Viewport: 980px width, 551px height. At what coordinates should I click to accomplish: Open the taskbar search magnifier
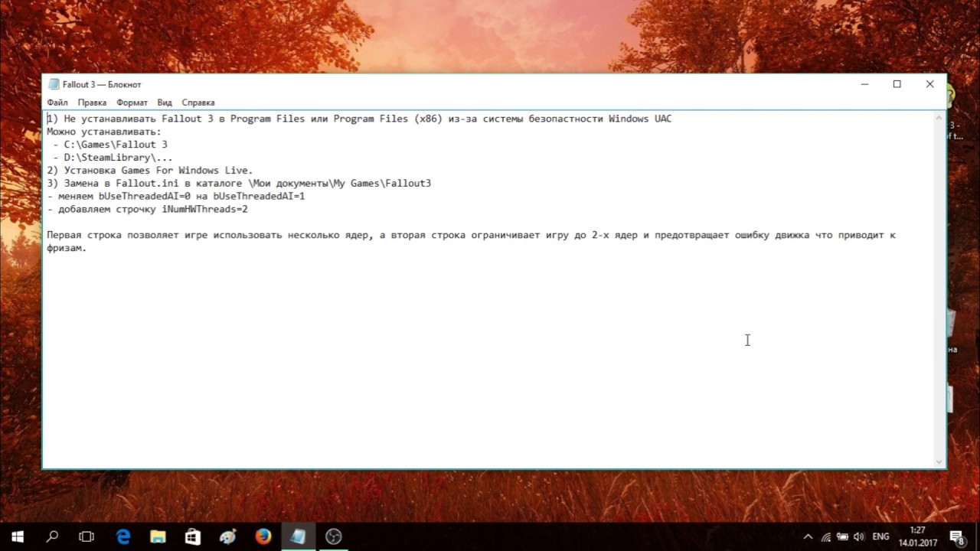pyautogui.click(x=52, y=536)
